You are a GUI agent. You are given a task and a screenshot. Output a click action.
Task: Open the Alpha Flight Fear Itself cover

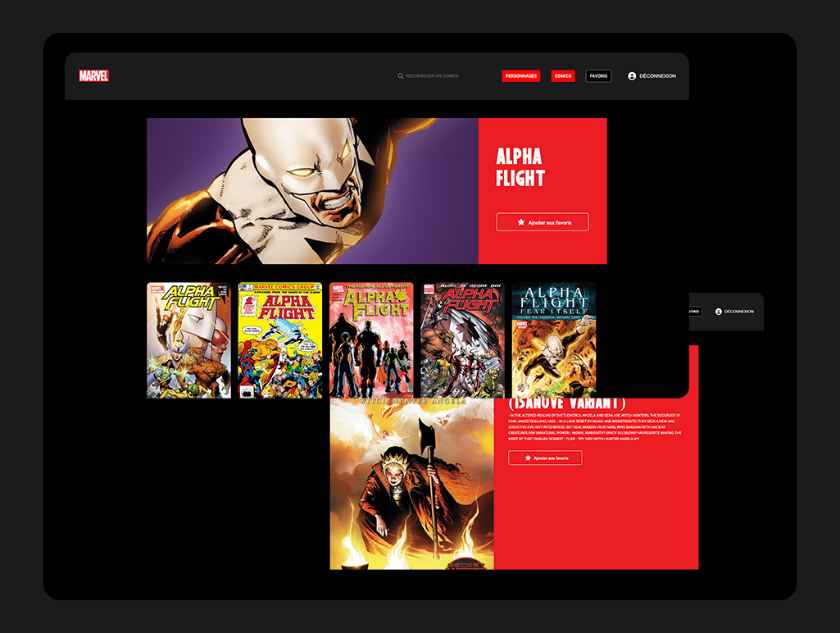(x=554, y=340)
